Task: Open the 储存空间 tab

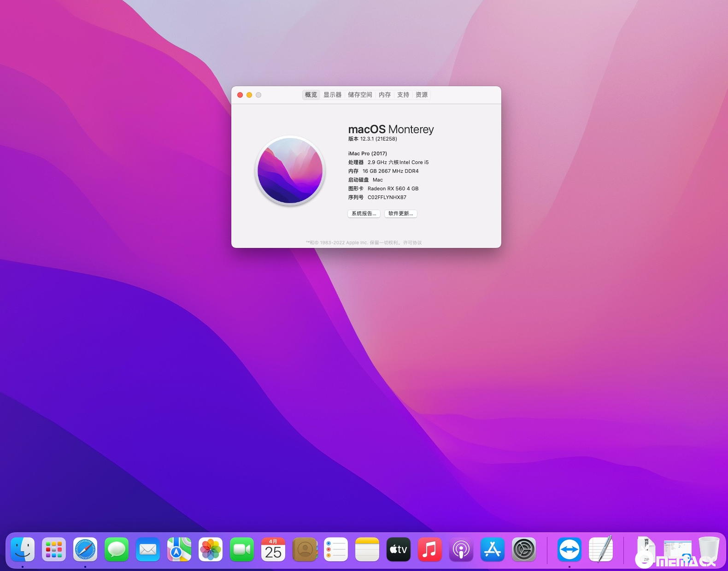Action: pyautogui.click(x=360, y=94)
